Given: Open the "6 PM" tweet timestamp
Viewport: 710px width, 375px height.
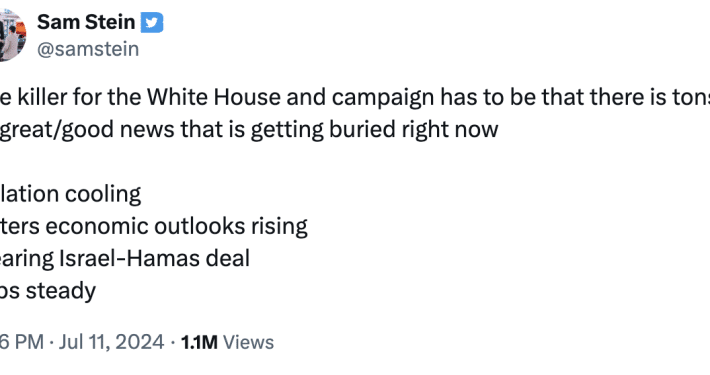Looking at the screenshot, I should point(22,342).
